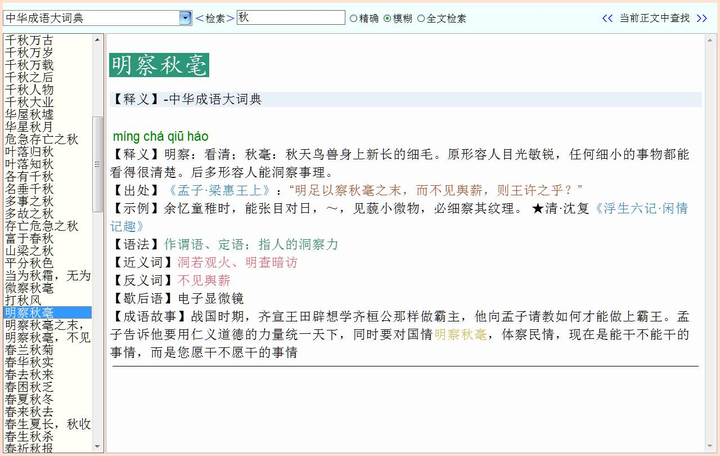Select 明察秋毫，不见 entry in list
Screen dimensions: 720x456
(48, 338)
